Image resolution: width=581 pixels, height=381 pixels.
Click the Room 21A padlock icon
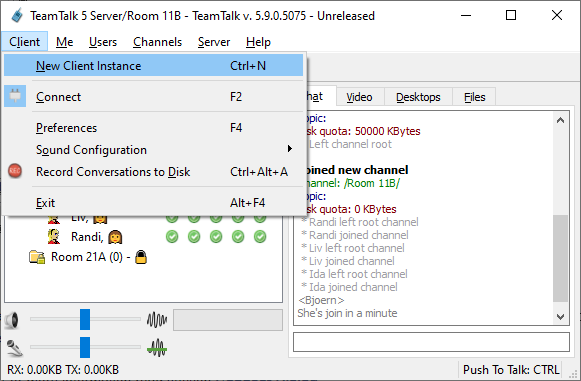click(141, 257)
